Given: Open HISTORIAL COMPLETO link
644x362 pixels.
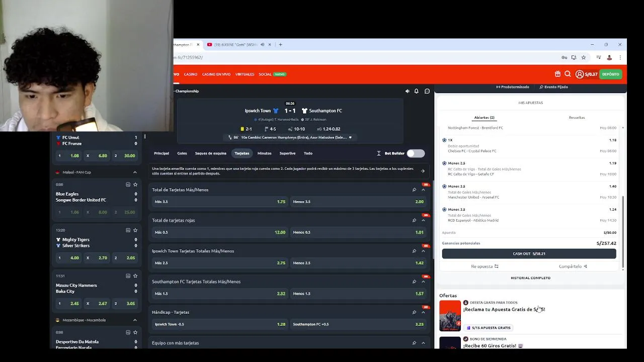Looking at the screenshot, I should pyautogui.click(x=530, y=278).
